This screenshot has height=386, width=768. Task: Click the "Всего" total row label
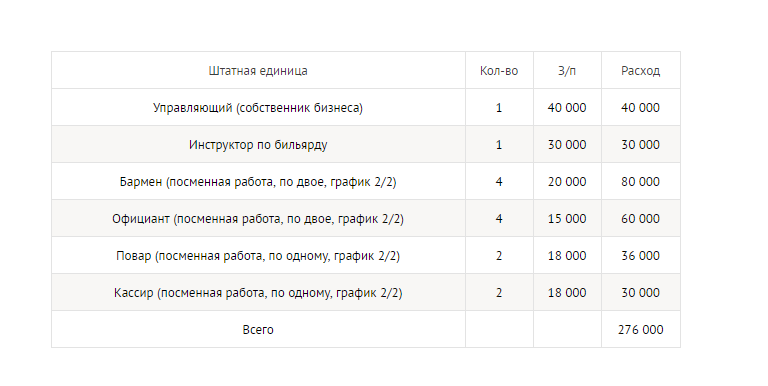(x=258, y=330)
